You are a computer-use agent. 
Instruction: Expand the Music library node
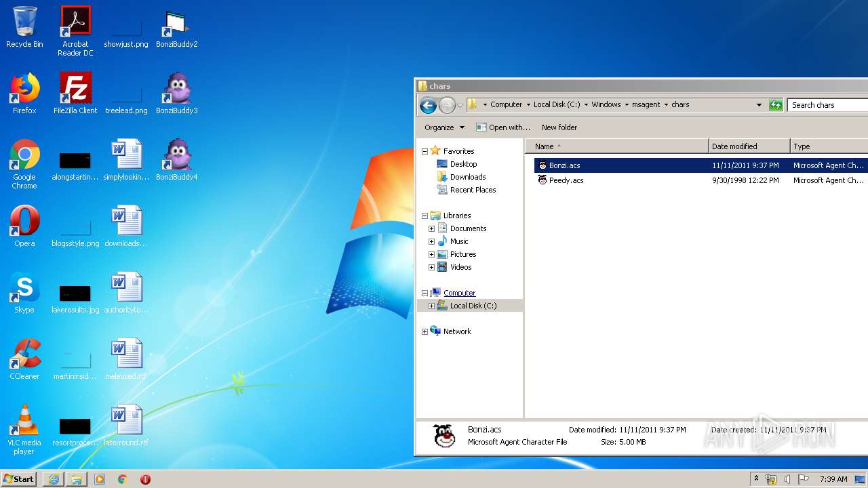point(431,241)
